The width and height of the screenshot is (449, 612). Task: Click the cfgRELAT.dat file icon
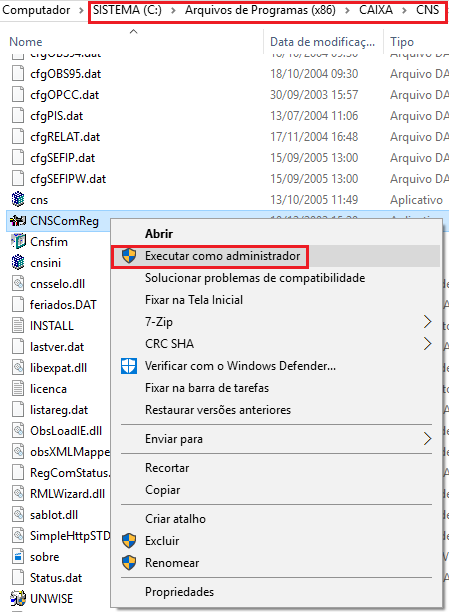pyautogui.click(x=18, y=137)
